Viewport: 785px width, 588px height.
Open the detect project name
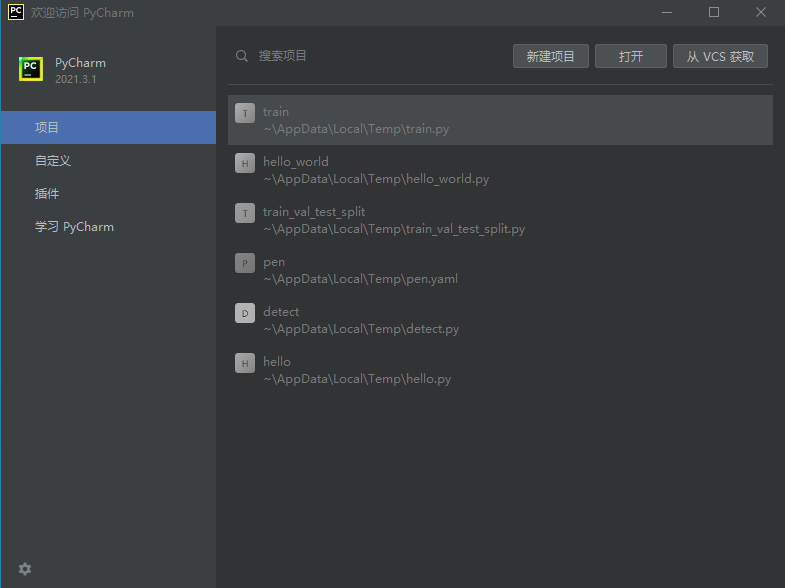point(281,312)
